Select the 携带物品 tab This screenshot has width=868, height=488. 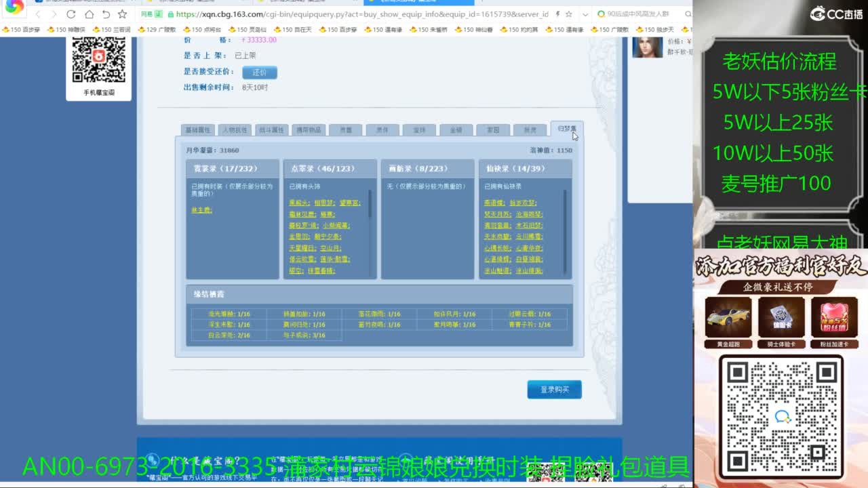[309, 130]
